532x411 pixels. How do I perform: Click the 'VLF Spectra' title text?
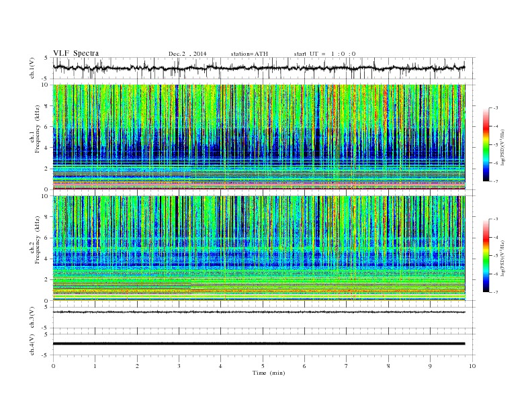pyautogui.click(x=76, y=53)
